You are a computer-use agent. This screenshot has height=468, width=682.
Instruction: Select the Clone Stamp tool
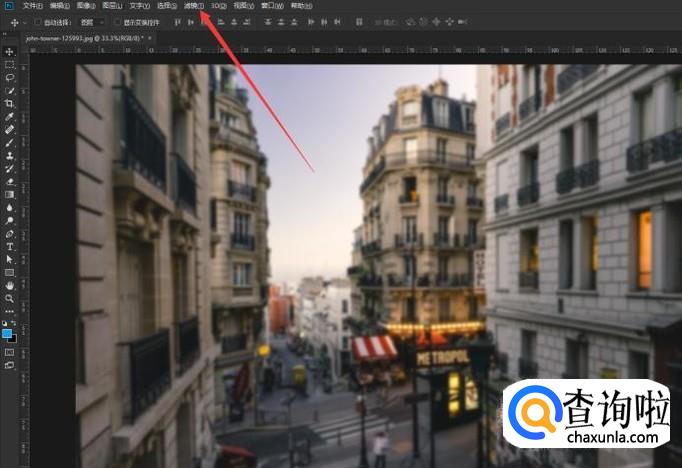pyautogui.click(x=9, y=156)
